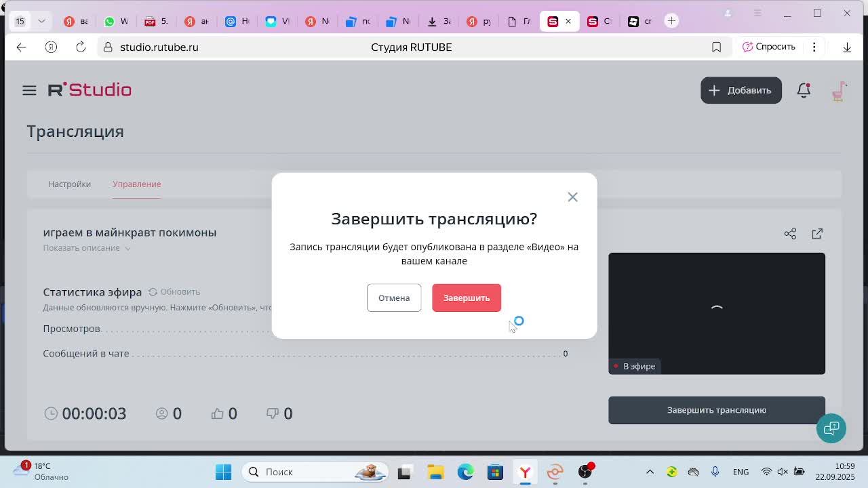Launch Microsoft Edge from the taskbar
This screenshot has width=868, height=488.
(465, 472)
